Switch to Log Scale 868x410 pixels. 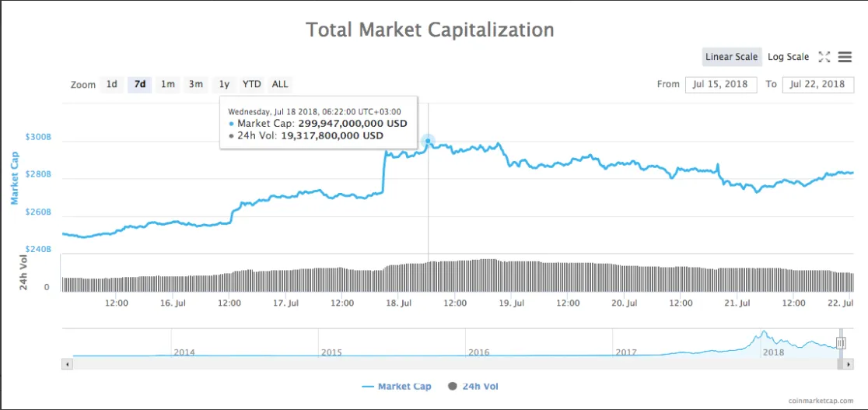pyautogui.click(x=789, y=57)
